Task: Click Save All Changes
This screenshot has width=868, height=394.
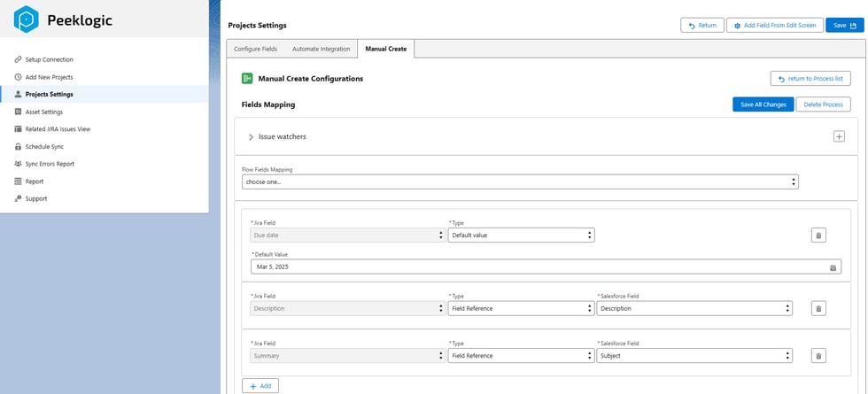Action: tap(763, 104)
